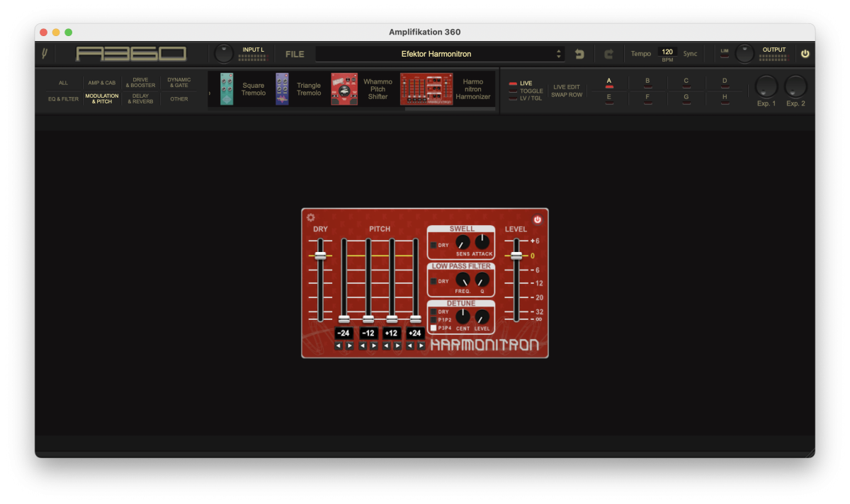This screenshot has width=850, height=504.
Task: Click the DRY fader handle
Action: pos(320,256)
